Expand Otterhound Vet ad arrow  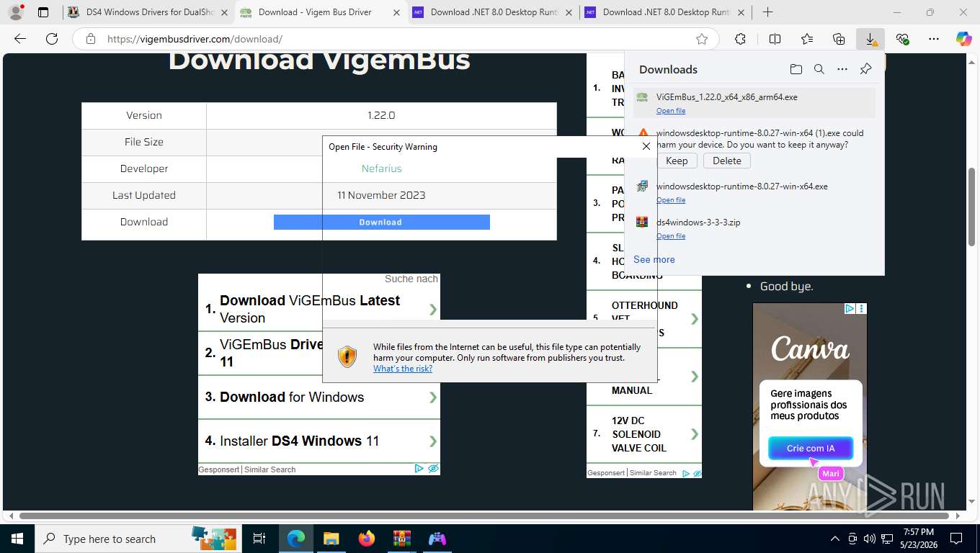pyautogui.click(x=695, y=318)
